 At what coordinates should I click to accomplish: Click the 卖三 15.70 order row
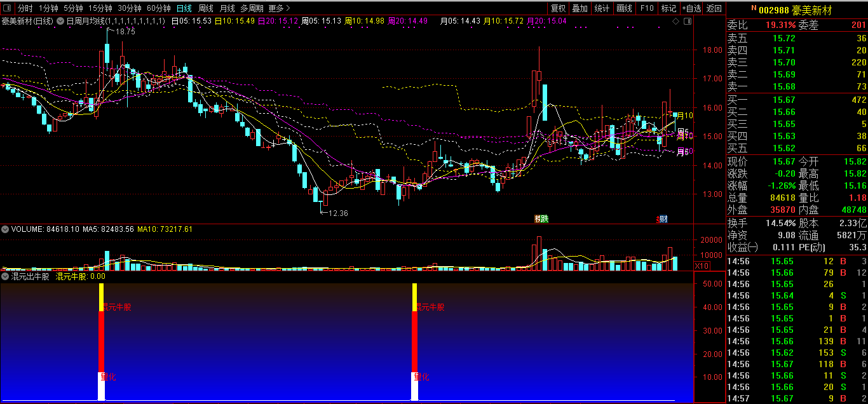click(x=797, y=62)
